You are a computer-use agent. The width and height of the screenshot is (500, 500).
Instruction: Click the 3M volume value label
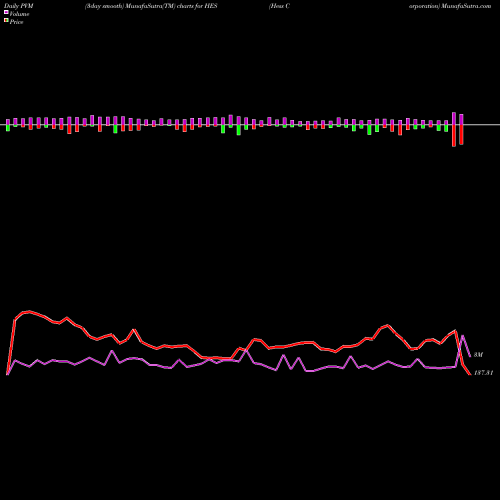478,355
